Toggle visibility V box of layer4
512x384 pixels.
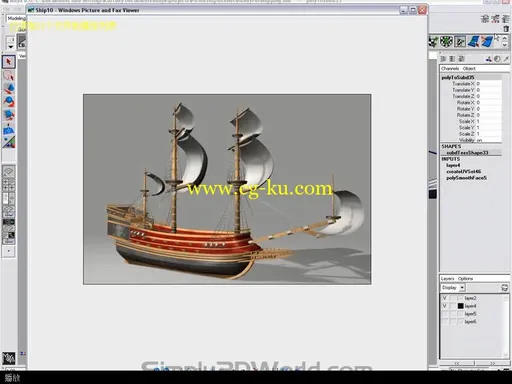[x=445, y=306]
